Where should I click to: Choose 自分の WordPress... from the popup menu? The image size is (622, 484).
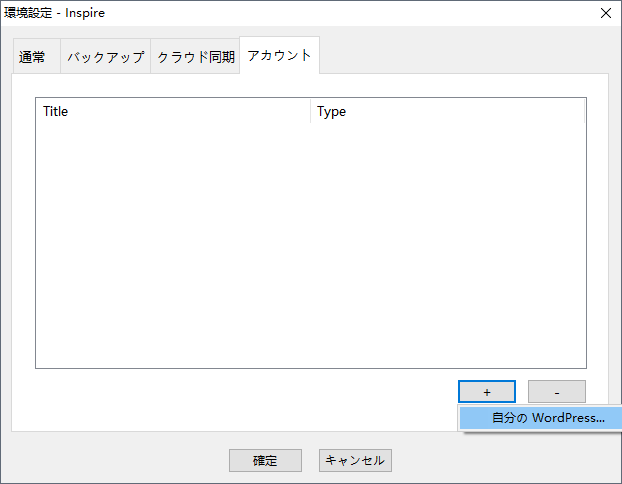coord(540,418)
